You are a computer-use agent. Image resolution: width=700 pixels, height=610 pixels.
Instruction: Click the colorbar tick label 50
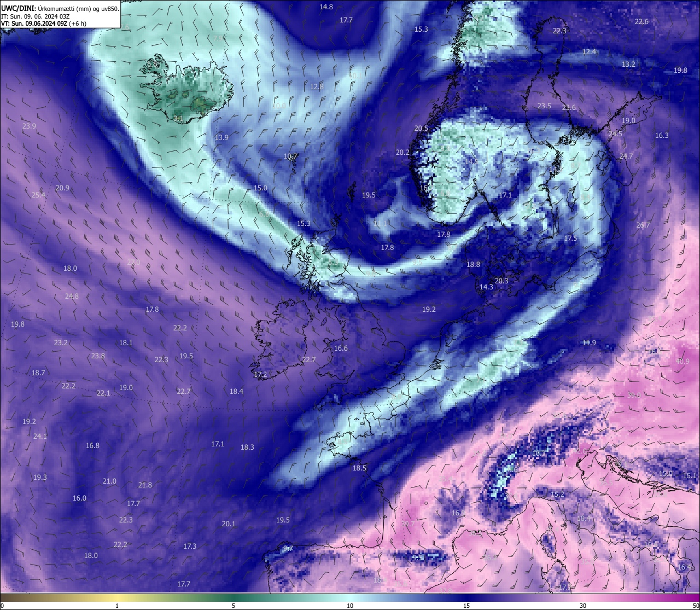(x=696, y=606)
